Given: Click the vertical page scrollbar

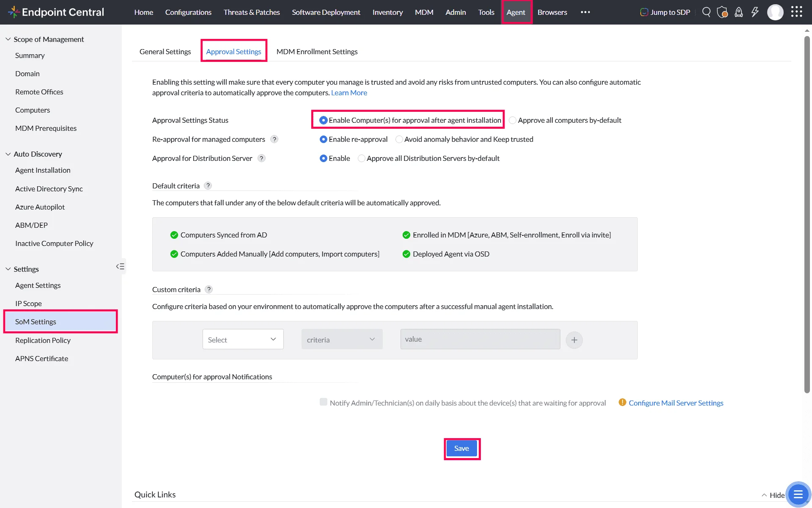Looking at the screenshot, I should point(807,215).
